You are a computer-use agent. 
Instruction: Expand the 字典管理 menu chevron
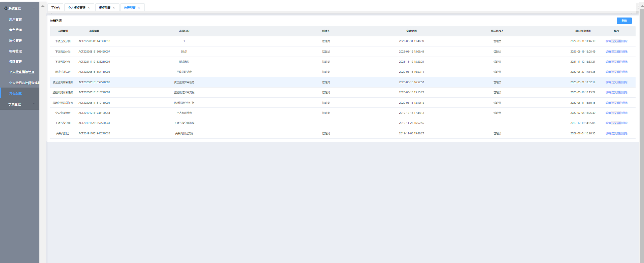34,104
